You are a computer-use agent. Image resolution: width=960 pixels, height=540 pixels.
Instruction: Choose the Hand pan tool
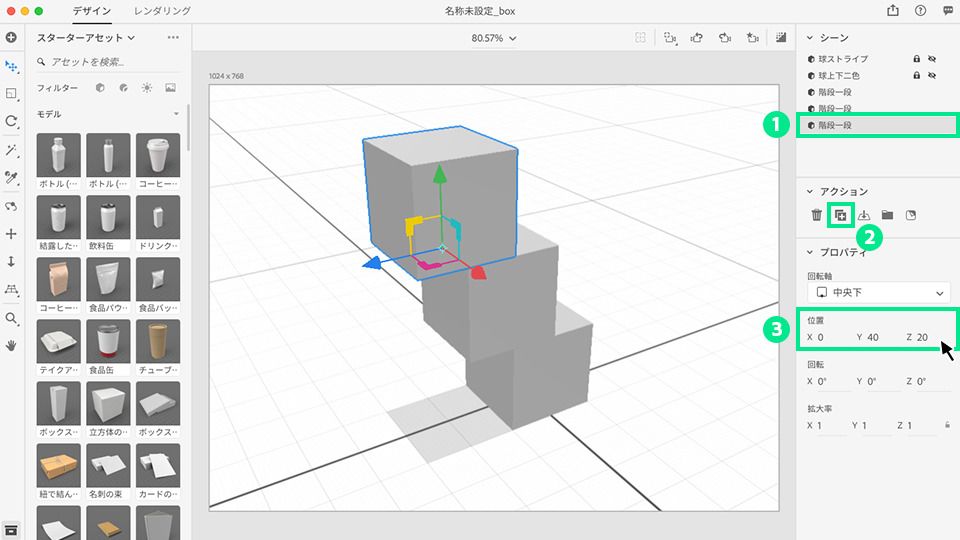coord(12,345)
